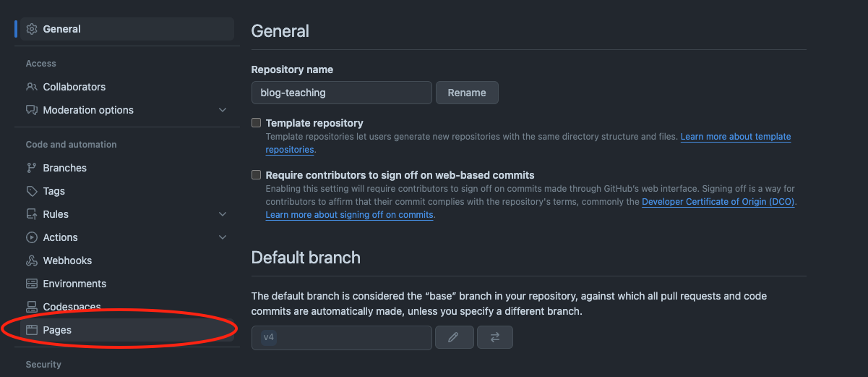Check Require contributors to sign off checkbox
The height and width of the screenshot is (377, 868).
coord(256,175)
